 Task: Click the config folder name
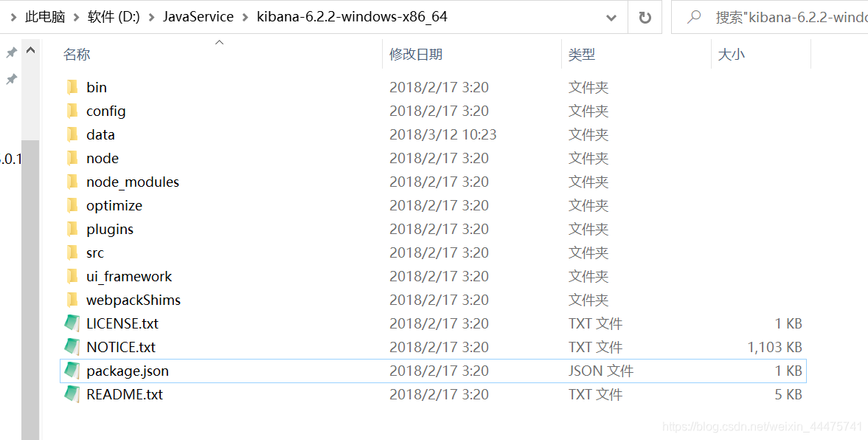tap(105, 111)
